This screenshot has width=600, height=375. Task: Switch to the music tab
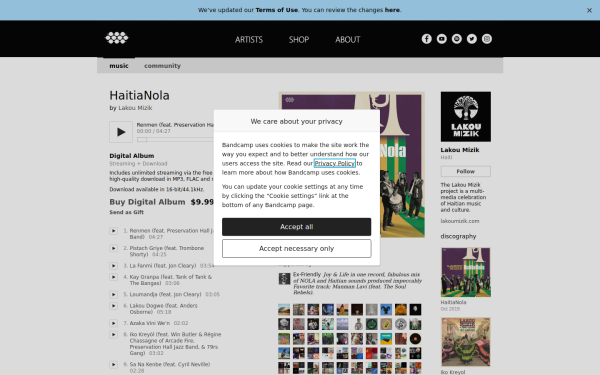(119, 66)
